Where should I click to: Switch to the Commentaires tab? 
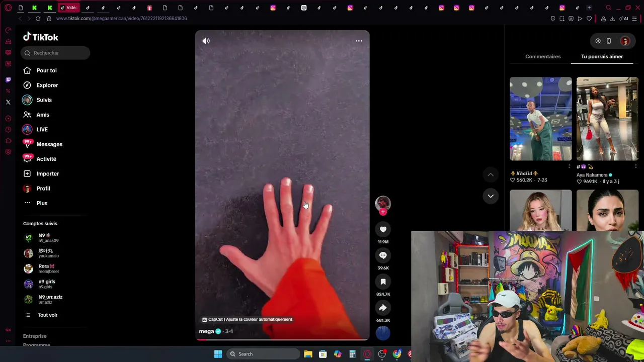click(x=543, y=57)
